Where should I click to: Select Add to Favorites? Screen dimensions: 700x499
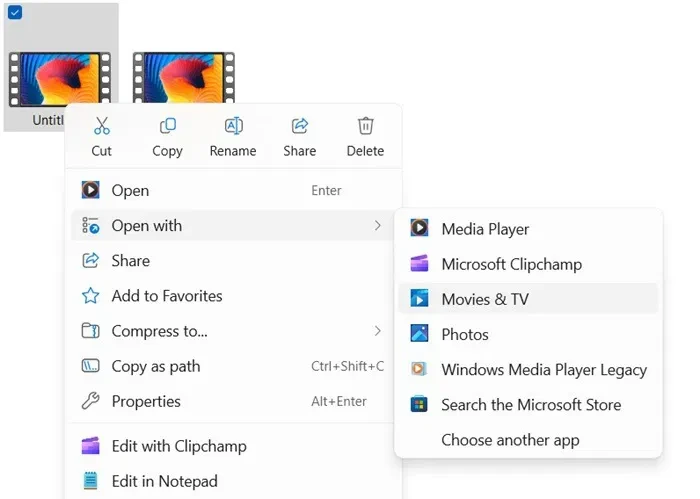233,296
